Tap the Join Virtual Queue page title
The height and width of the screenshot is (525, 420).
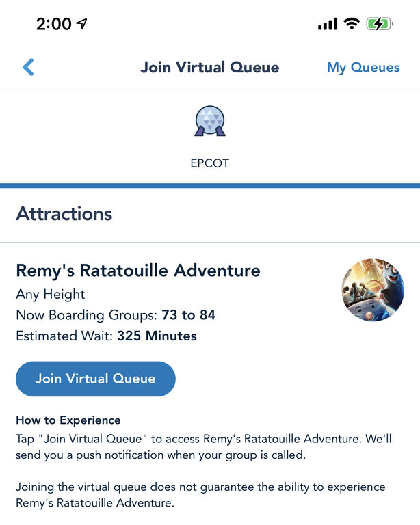pos(210,68)
